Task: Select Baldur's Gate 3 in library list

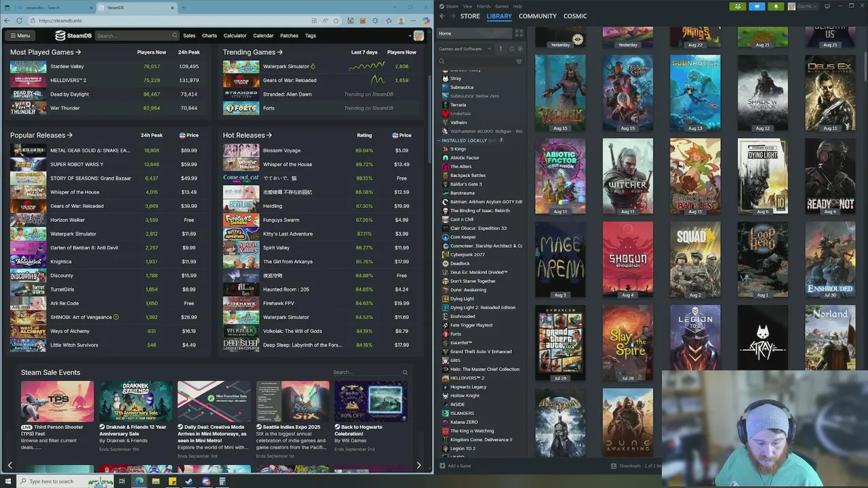Action: coord(466,184)
